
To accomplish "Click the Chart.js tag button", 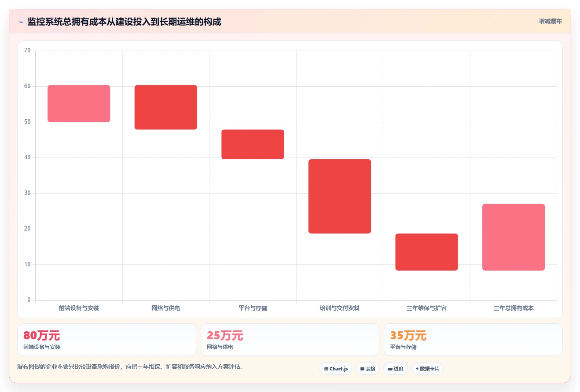I will click(336, 369).
